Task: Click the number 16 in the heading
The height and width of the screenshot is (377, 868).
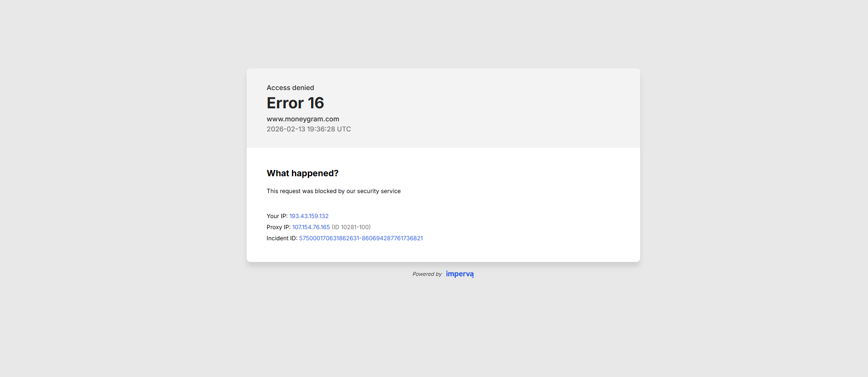Action: coord(316,103)
